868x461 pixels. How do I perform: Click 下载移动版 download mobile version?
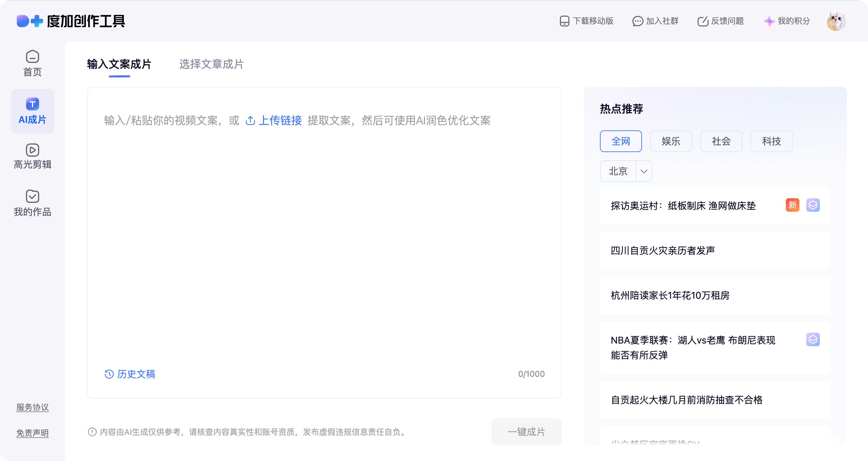pyautogui.click(x=587, y=21)
